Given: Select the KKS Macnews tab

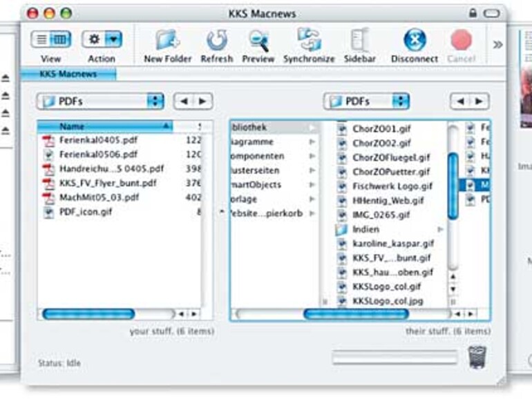Looking at the screenshot, I should (x=68, y=74).
